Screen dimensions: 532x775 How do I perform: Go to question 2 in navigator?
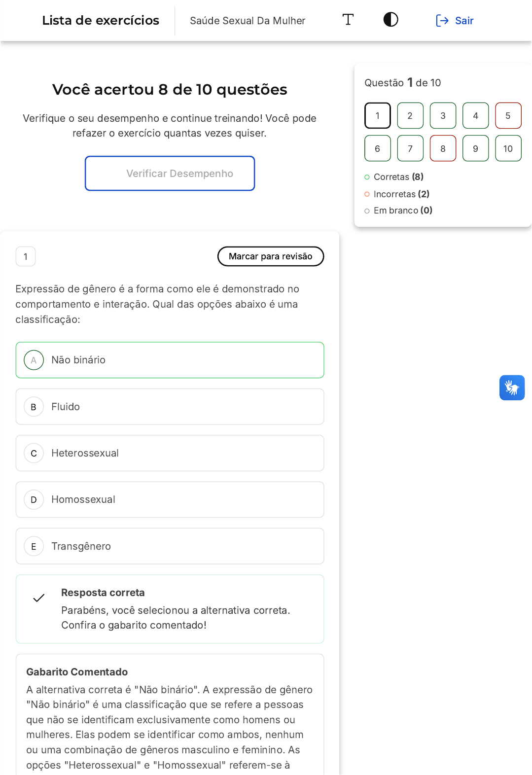[410, 115]
